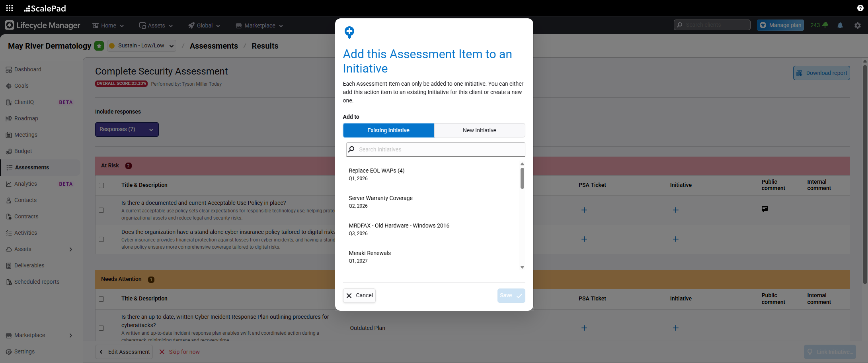Click the Edit Assessment button
The height and width of the screenshot is (363, 868).
click(x=124, y=352)
